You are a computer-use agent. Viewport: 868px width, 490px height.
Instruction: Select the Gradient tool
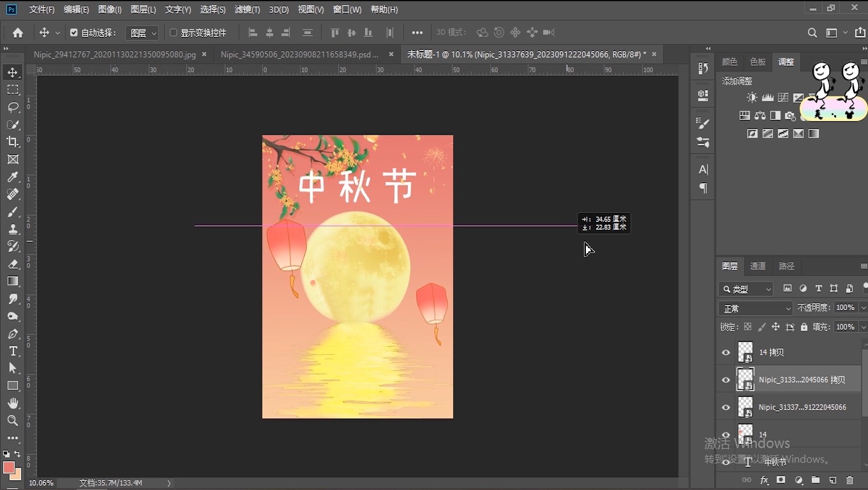pos(13,281)
